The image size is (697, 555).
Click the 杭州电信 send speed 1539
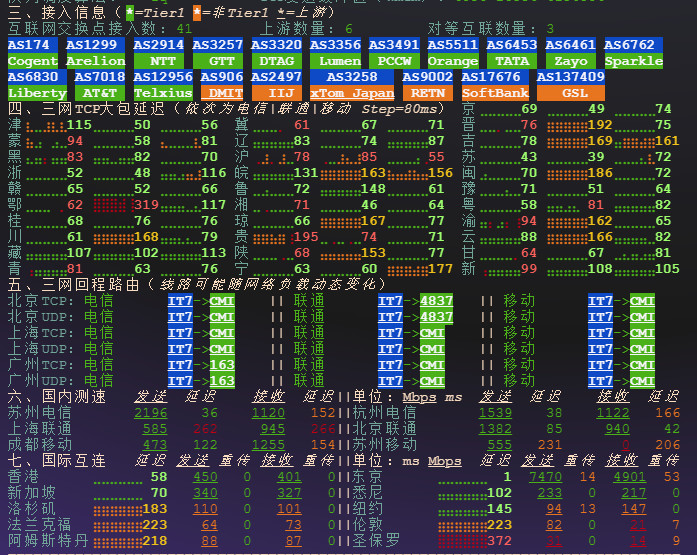[x=495, y=413]
